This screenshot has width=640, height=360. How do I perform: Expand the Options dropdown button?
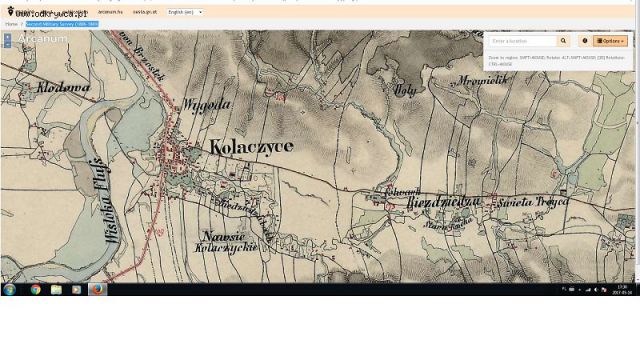coord(611,41)
